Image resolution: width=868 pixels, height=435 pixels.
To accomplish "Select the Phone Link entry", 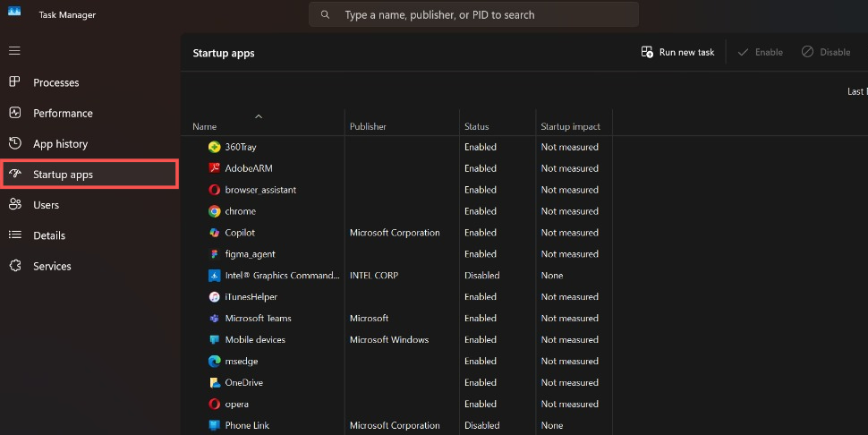I will click(x=247, y=425).
